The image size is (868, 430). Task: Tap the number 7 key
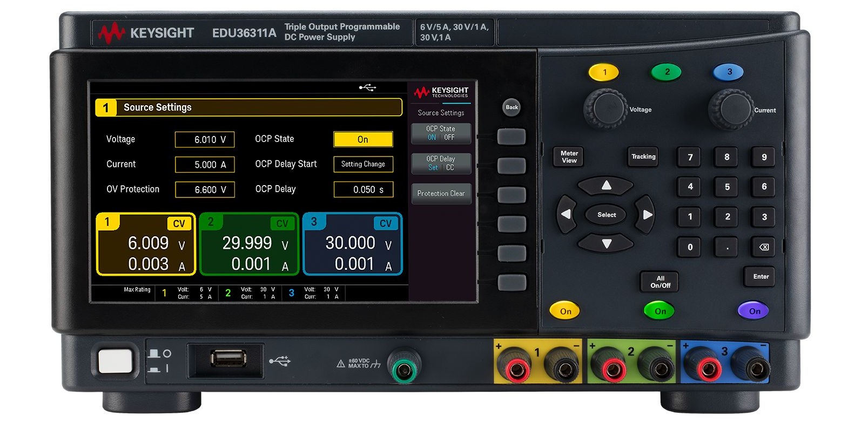pos(690,157)
